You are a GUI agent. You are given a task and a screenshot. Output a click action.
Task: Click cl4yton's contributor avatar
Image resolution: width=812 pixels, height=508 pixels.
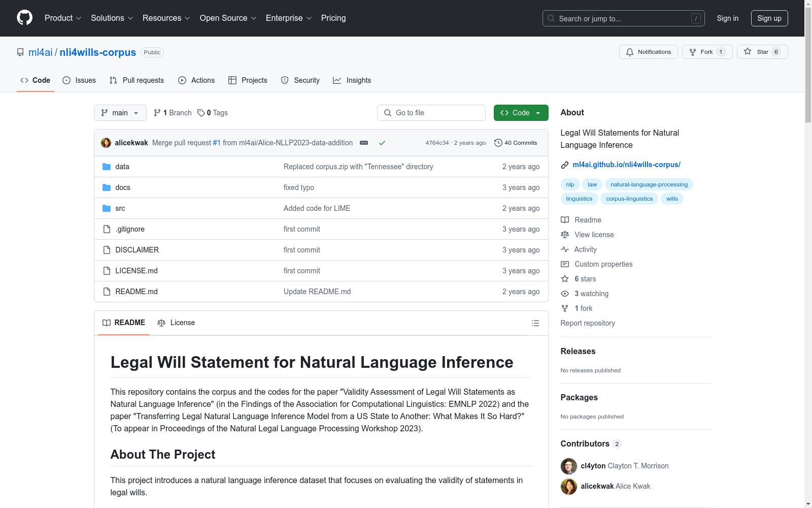coord(569,466)
